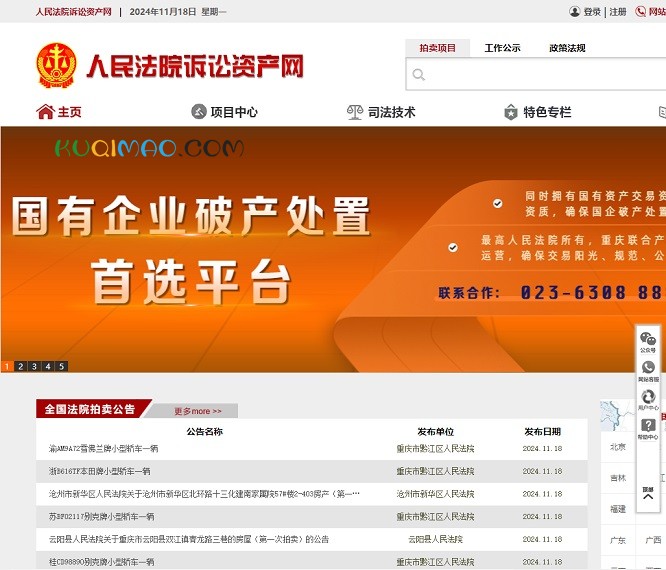The width and height of the screenshot is (666, 570).
Task: Open the 渝AM9A72雪佛兰牌小型轿车一辆 notice
Action: [104, 449]
